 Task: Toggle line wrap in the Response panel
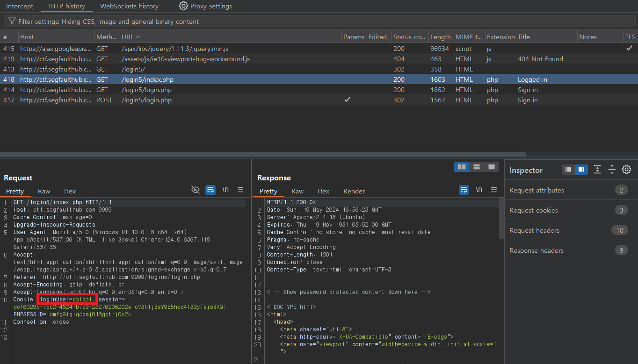pyautogui.click(x=464, y=190)
